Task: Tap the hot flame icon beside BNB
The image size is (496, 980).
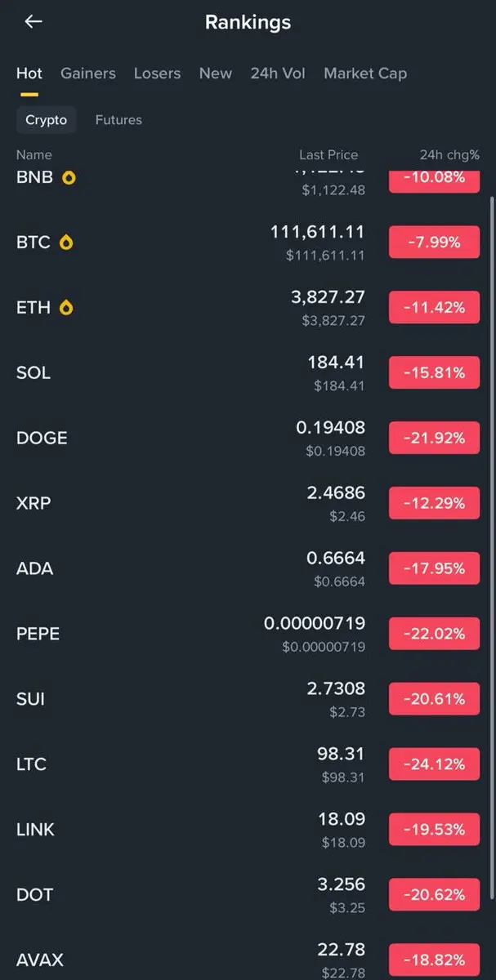Action: (x=69, y=177)
